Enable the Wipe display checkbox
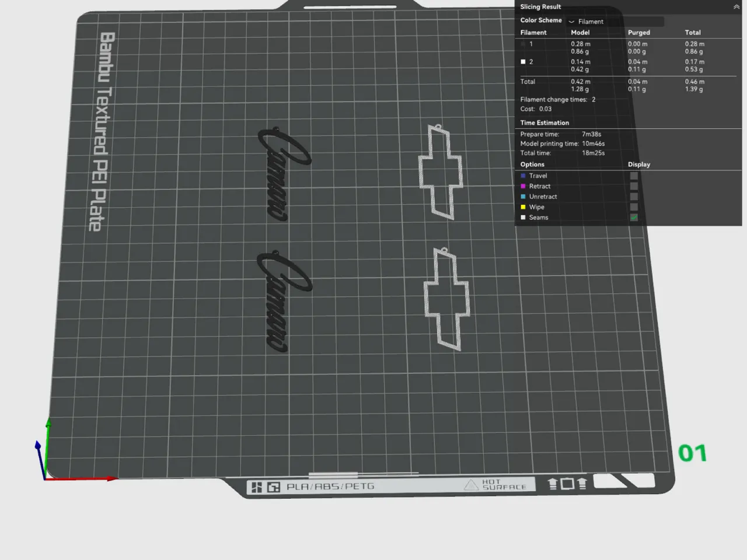747x560 pixels. [x=634, y=207]
